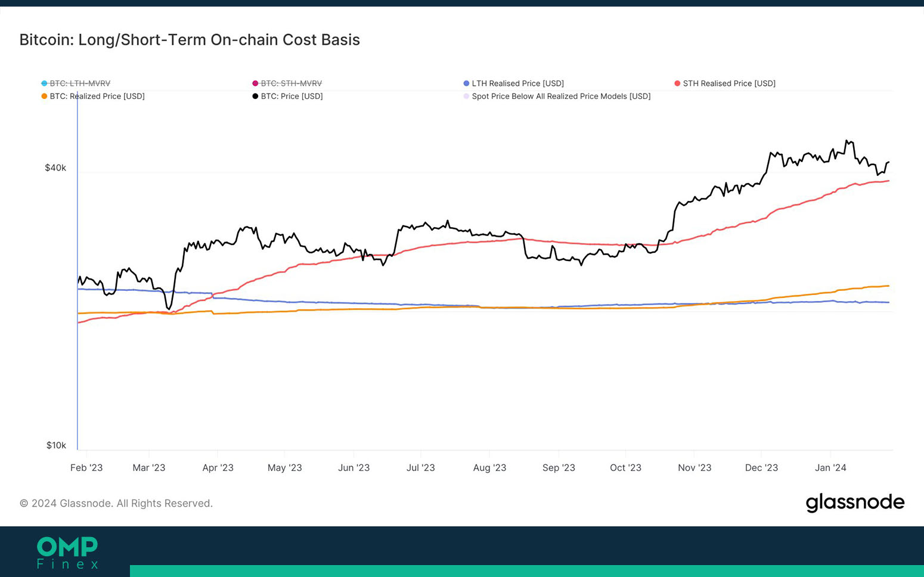The image size is (924, 577).
Task: Click the magenta STH-MVRV legend dot
Action: (255, 83)
